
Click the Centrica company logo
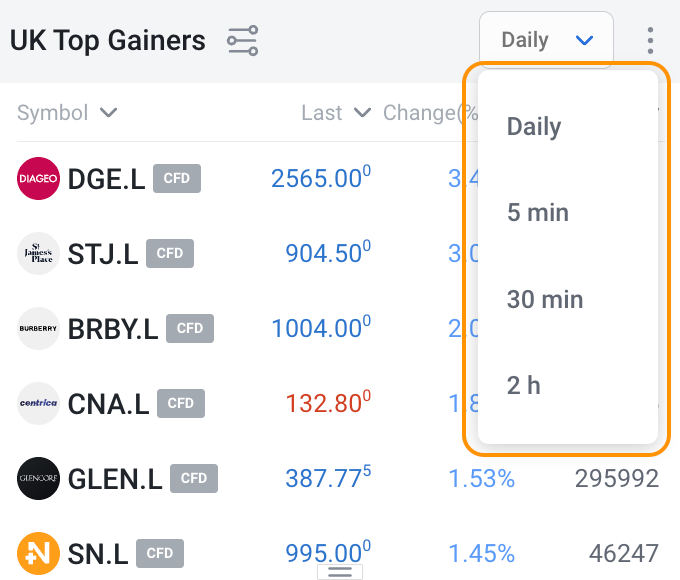(x=39, y=403)
